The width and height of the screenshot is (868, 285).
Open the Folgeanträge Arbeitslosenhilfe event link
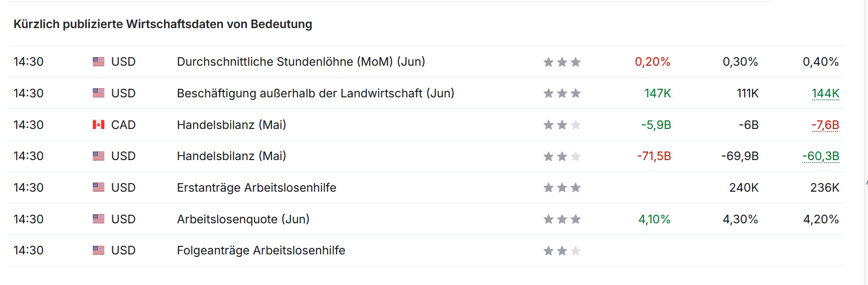261,250
